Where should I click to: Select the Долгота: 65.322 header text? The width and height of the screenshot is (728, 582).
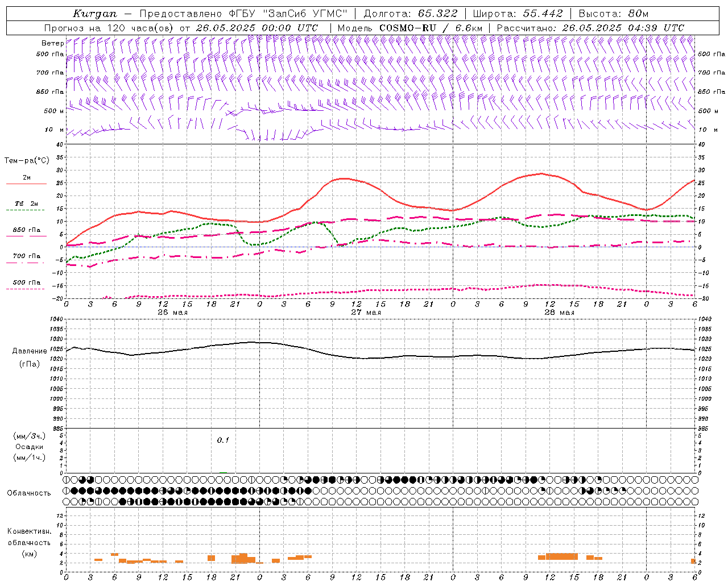click(411, 14)
